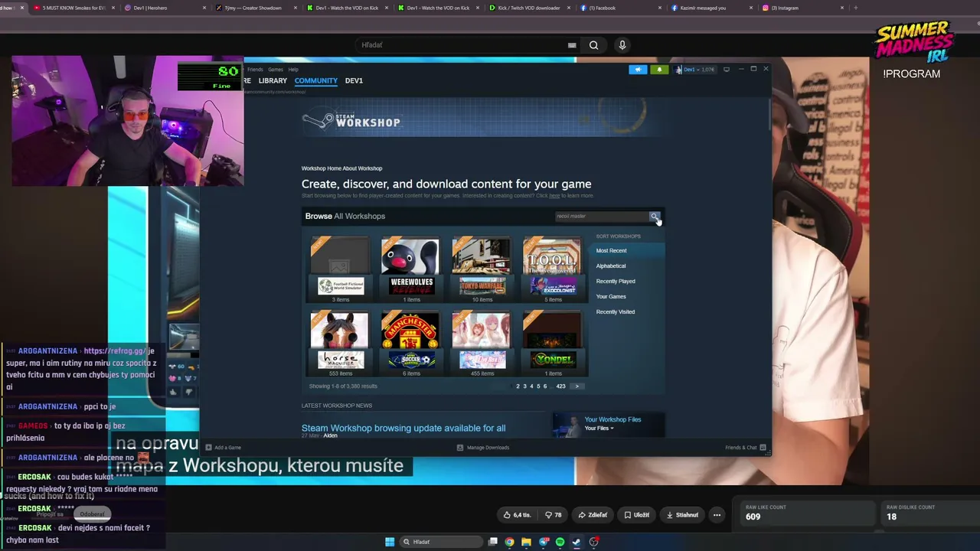980x551 pixels.
Task: Open the Werewolves Revenge workshop thumbnail
Action: (410, 266)
